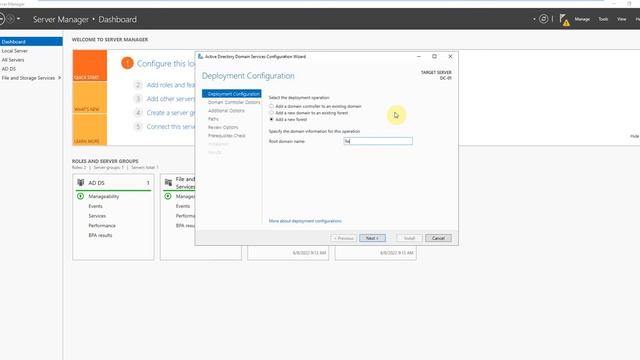Click the AD DS role tile icon
The width and height of the screenshot is (640, 360).
[x=80, y=182]
